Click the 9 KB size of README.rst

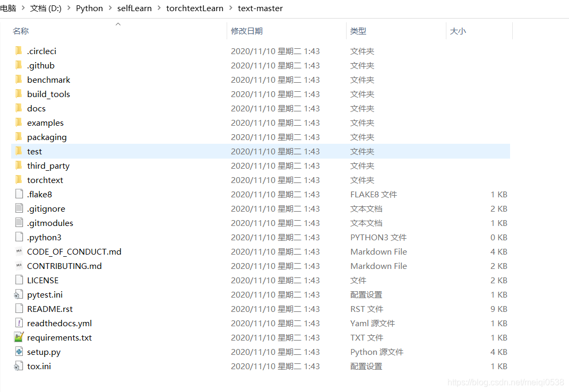click(498, 309)
